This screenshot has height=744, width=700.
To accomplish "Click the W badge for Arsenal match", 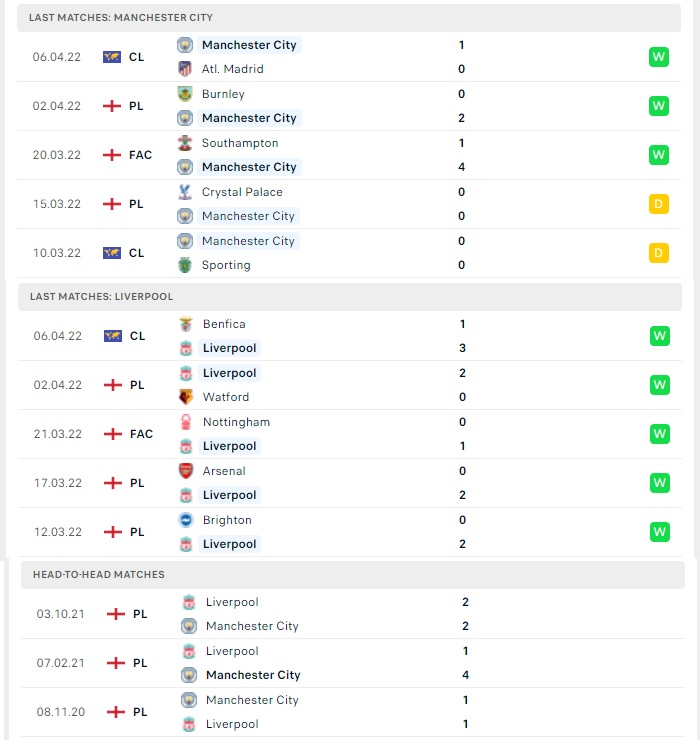I will point(660,483).
